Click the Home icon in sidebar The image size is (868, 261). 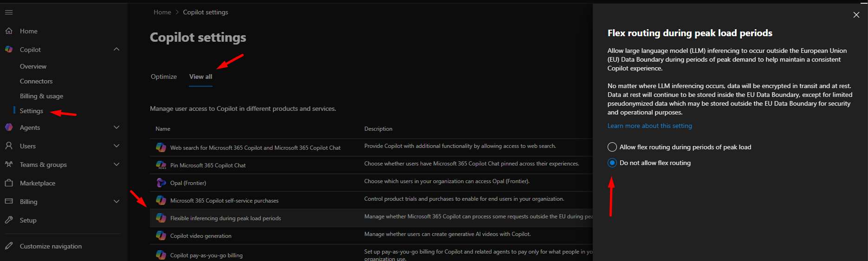(x=9, y=31)
